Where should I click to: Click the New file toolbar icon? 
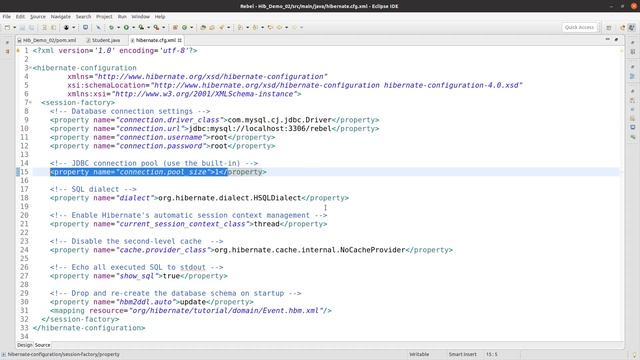[x=7, y=27]
